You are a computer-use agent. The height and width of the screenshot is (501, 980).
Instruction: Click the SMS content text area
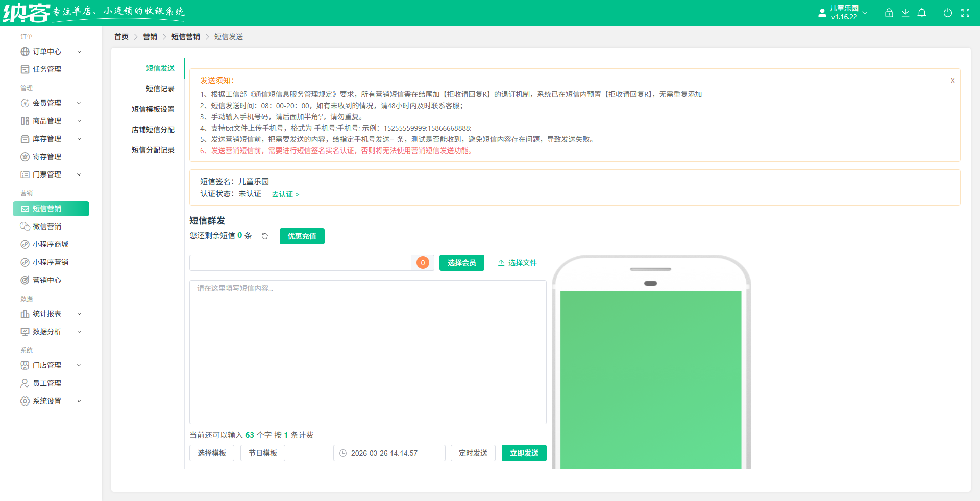point(367,352)
